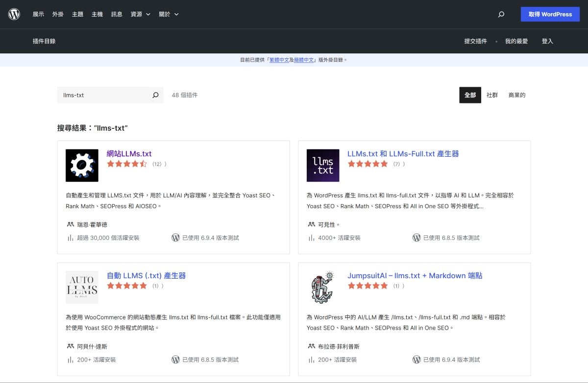Image resolution: width=588 pixels, height=383 pixels.
Task: Open 展示 in top navigation
Action: pyautogui.click(x=38, y=14)
